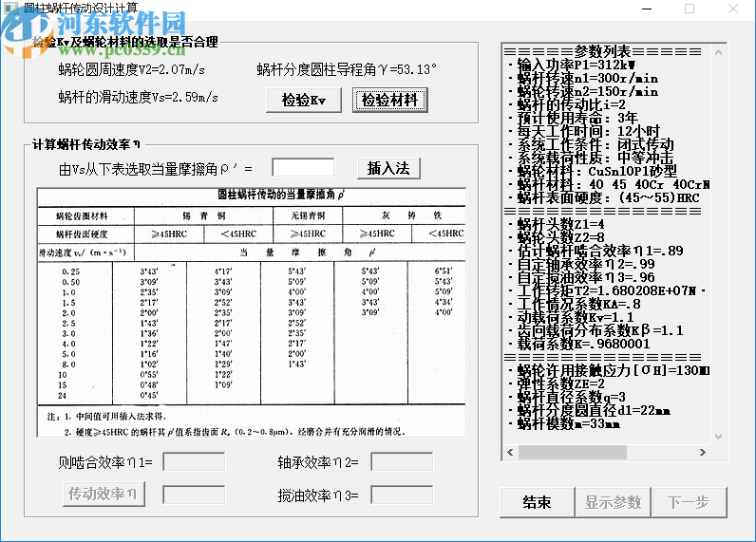
Task: Click the friction angle table image
Action: (251, 312)
